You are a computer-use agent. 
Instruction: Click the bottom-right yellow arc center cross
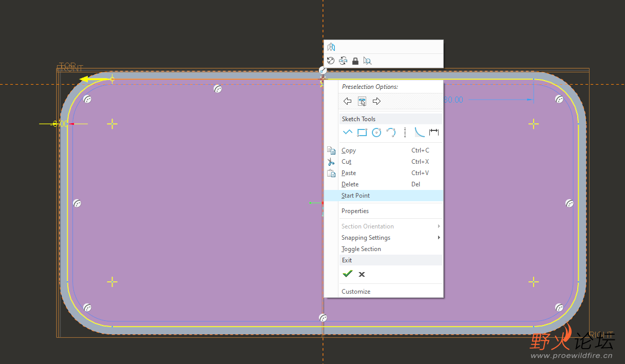tap(534, 281)
